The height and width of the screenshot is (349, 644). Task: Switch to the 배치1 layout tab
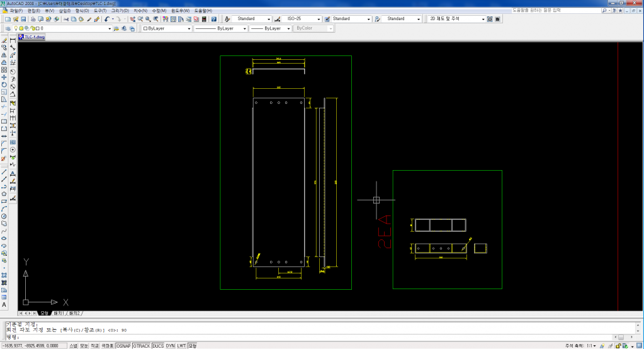pos(59,314)
